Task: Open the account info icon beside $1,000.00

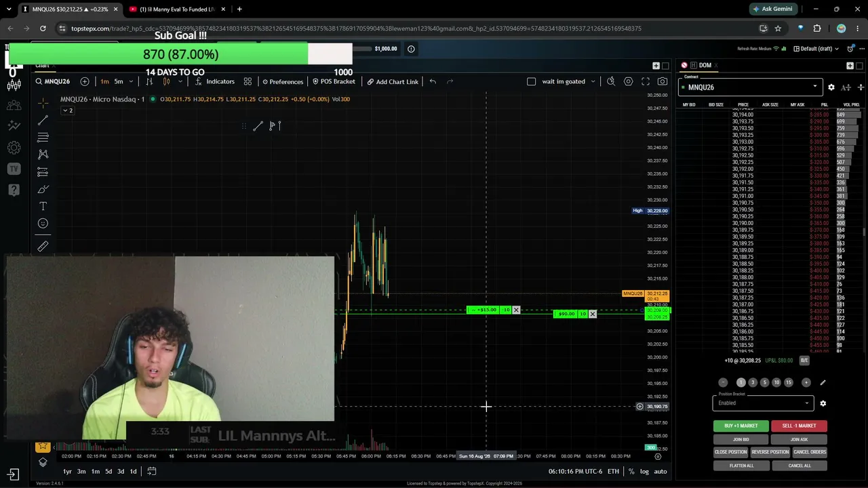Action: [411, 49]
